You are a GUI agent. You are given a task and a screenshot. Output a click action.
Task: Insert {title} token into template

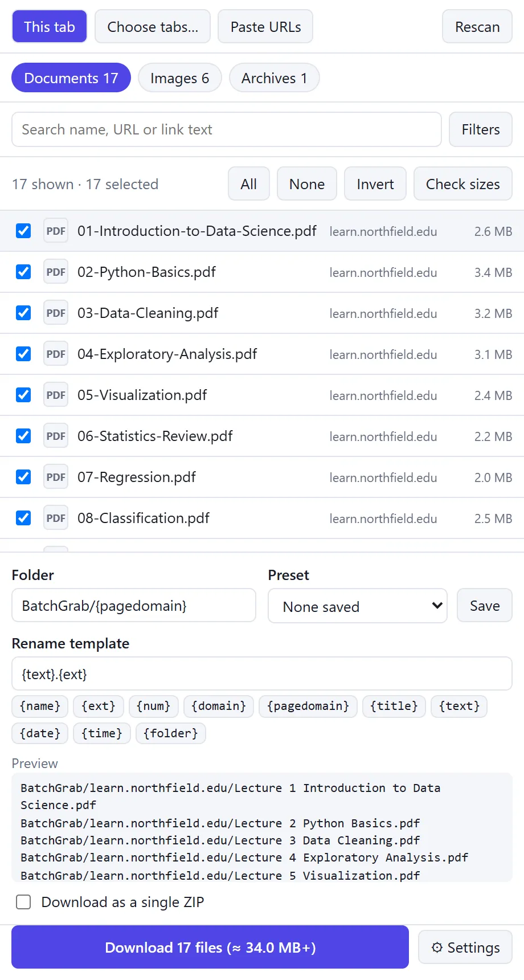click(x=394, y=706)
